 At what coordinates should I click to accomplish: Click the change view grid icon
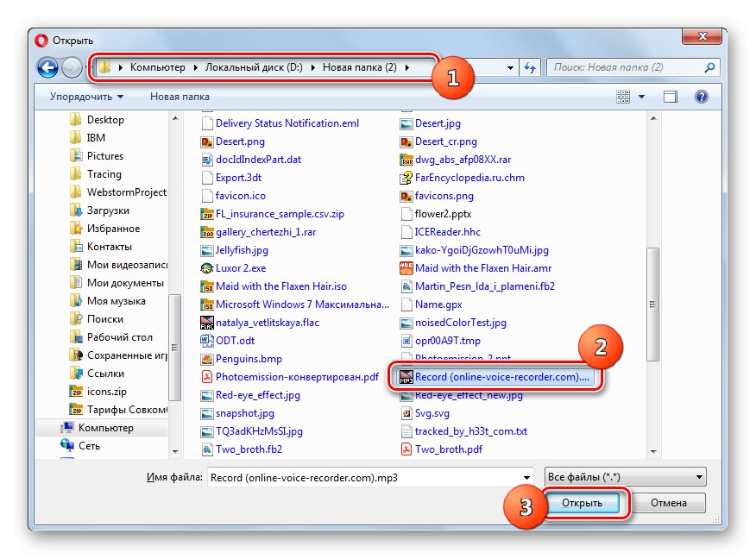coord(623,97)
